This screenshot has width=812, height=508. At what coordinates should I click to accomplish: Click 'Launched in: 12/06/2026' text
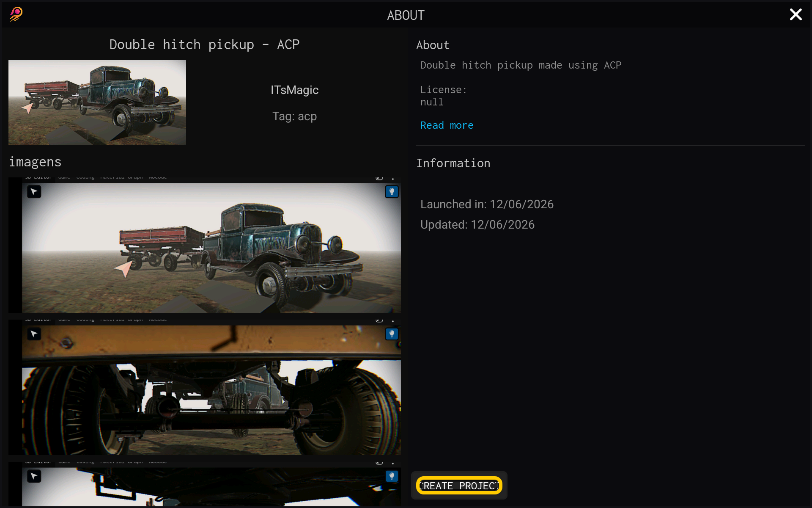(487, 204)
